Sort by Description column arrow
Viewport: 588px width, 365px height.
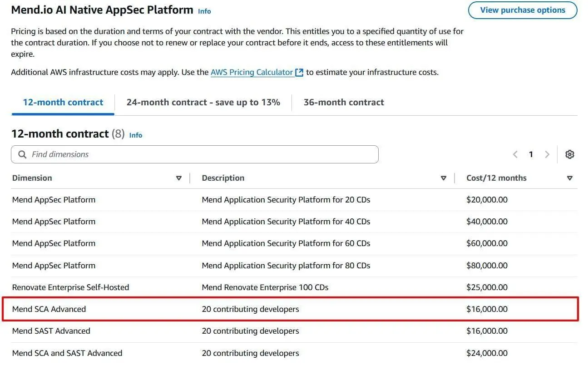444,178
